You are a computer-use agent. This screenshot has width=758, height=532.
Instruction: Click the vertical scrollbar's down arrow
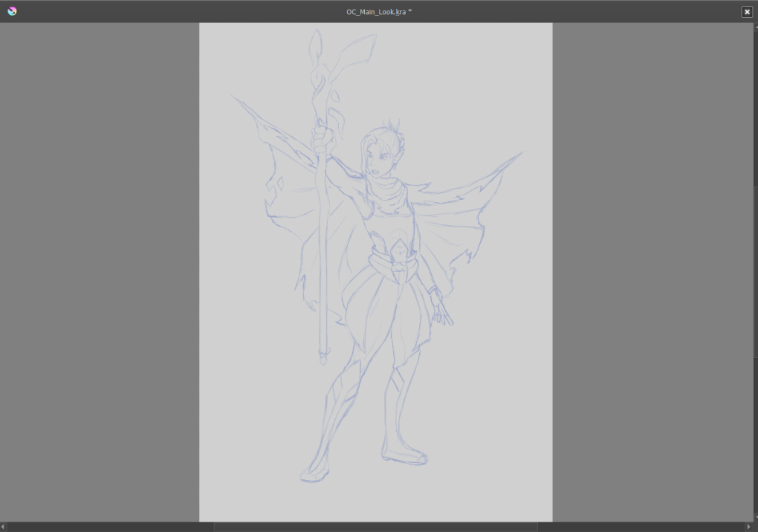coord(754,518)
